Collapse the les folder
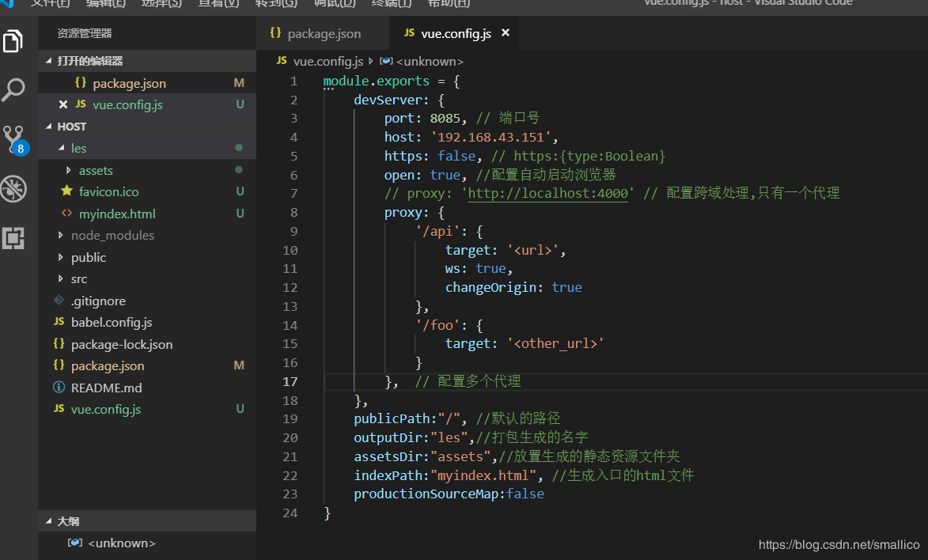Viewport: 928px width, 560px height. click(x=62, y=148)
